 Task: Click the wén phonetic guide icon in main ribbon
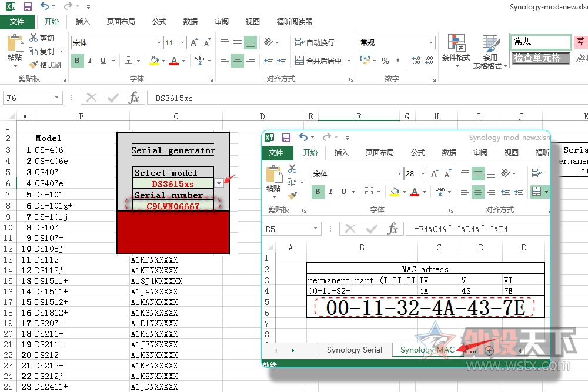coord(199,61)
